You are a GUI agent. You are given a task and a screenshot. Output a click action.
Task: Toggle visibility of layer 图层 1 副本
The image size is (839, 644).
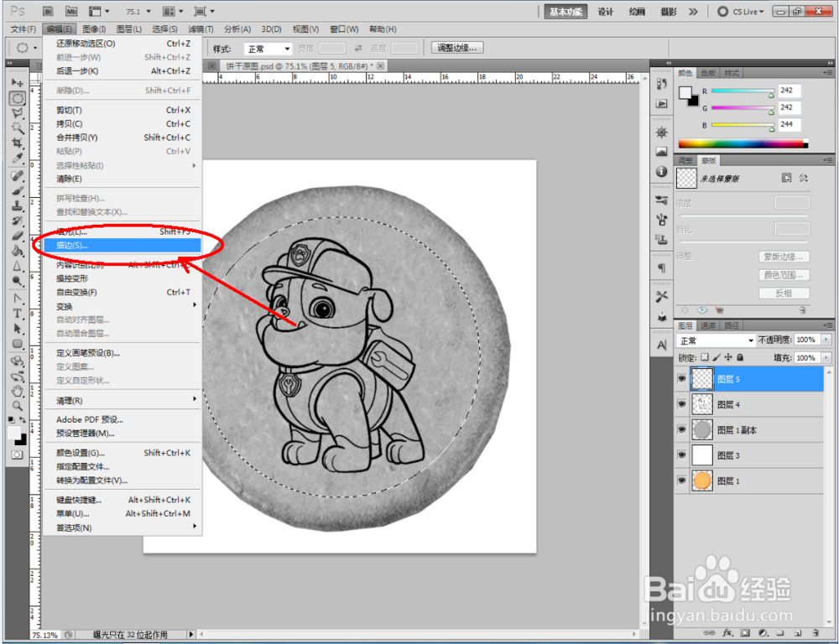(681, 429)
